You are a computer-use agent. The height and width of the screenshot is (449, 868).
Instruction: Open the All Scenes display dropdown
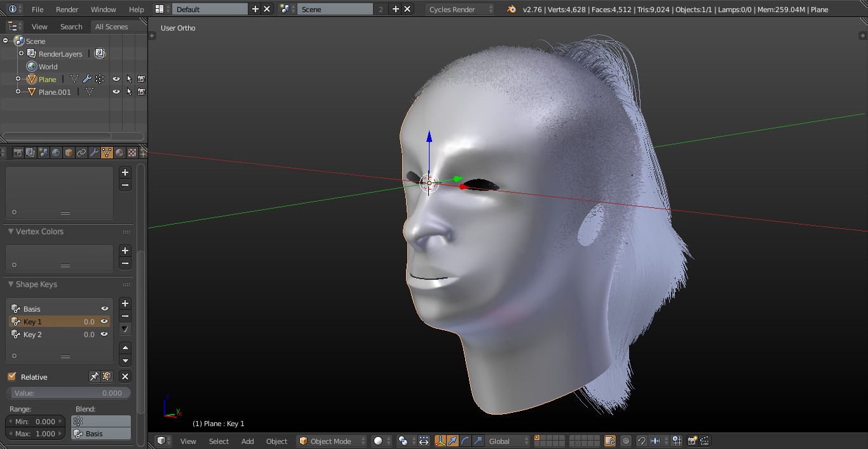coord(118,27)
